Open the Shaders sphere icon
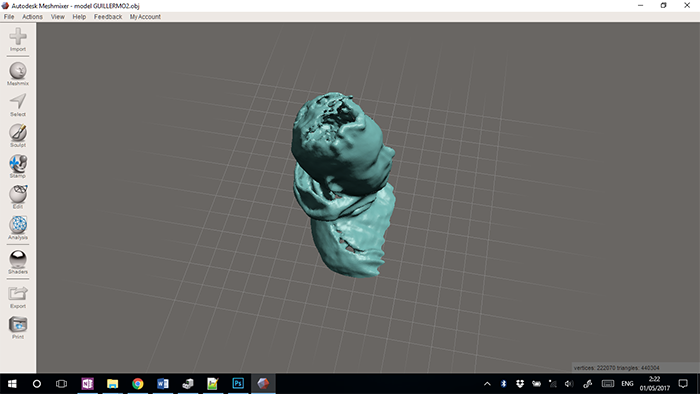 click(x=18, y=259)
